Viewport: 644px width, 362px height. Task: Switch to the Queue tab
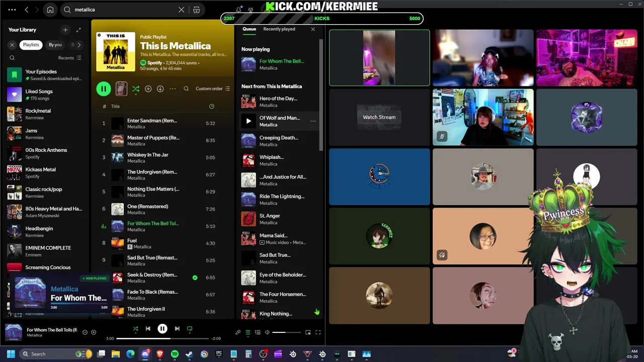tap(249, 29)
